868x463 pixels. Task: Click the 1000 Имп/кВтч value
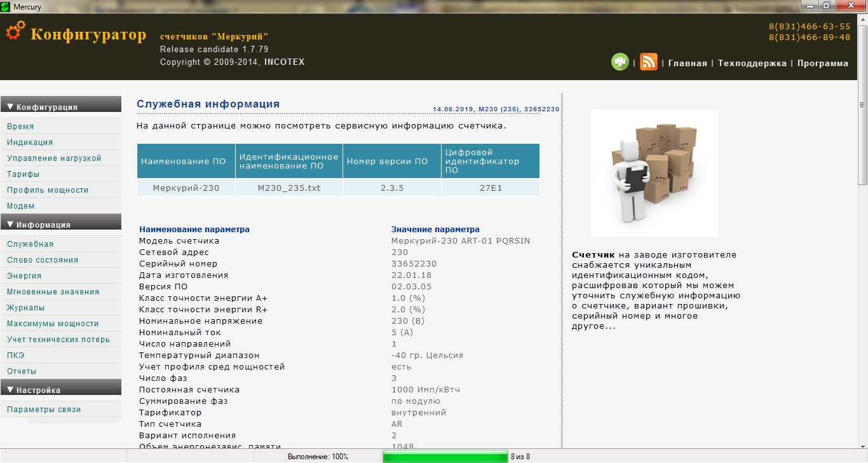click(x=425, y=390)
